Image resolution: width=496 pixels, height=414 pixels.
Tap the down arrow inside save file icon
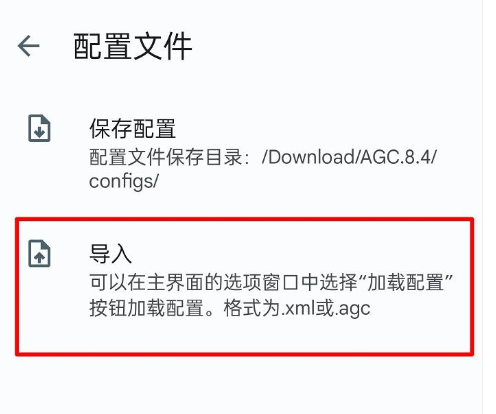39,132
